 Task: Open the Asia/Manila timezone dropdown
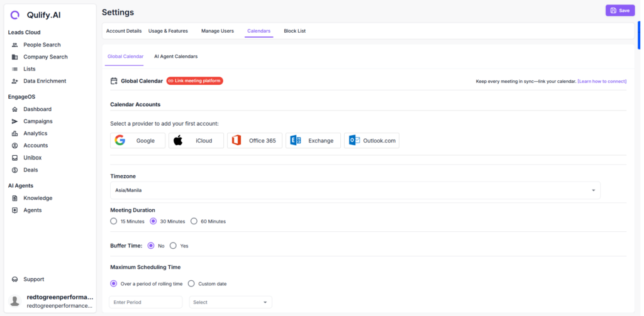click(x=355, y=190)
